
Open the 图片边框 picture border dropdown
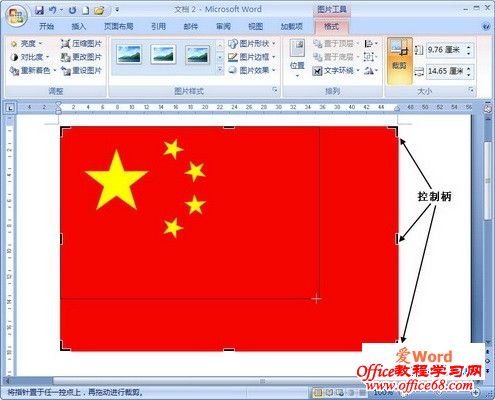point(252,57)
